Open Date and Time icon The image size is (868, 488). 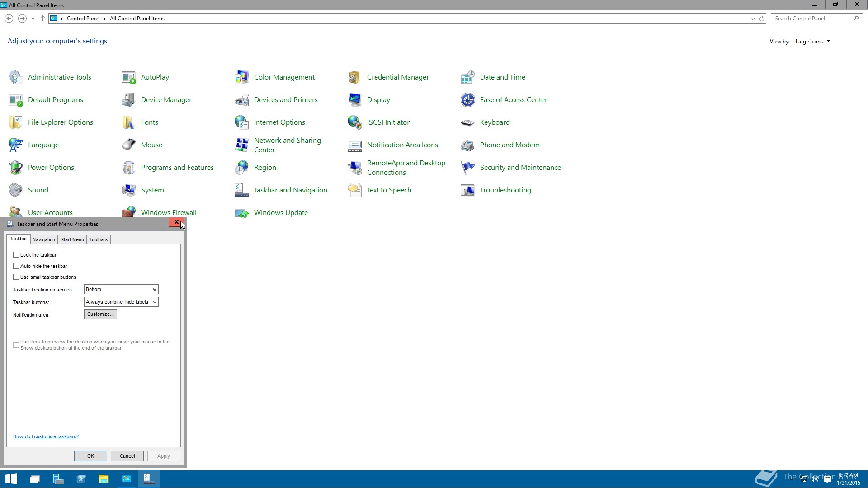click(x=468, y=77)
